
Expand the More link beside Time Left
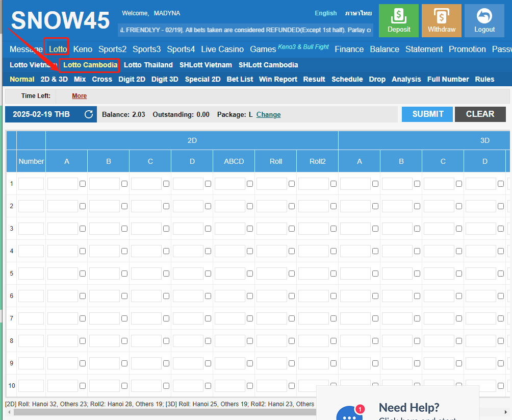point(79,96)
